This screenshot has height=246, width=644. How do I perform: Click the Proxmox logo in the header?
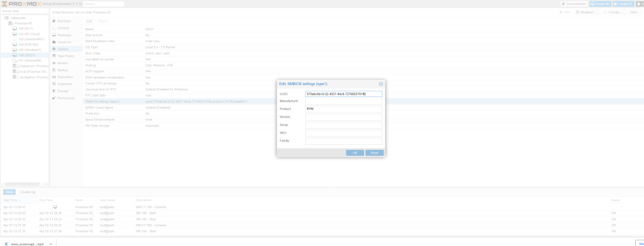click(x=21, y=4)
